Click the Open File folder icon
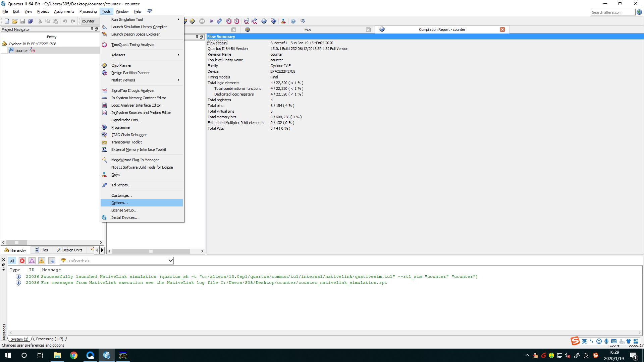 click(15, 21)
